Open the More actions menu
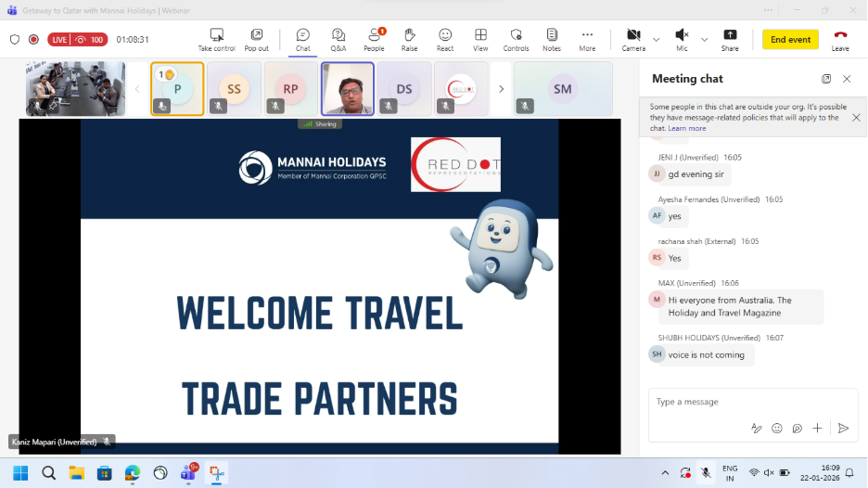The width and height of the screenshot is (868, 488). click(x=587, y=39)
